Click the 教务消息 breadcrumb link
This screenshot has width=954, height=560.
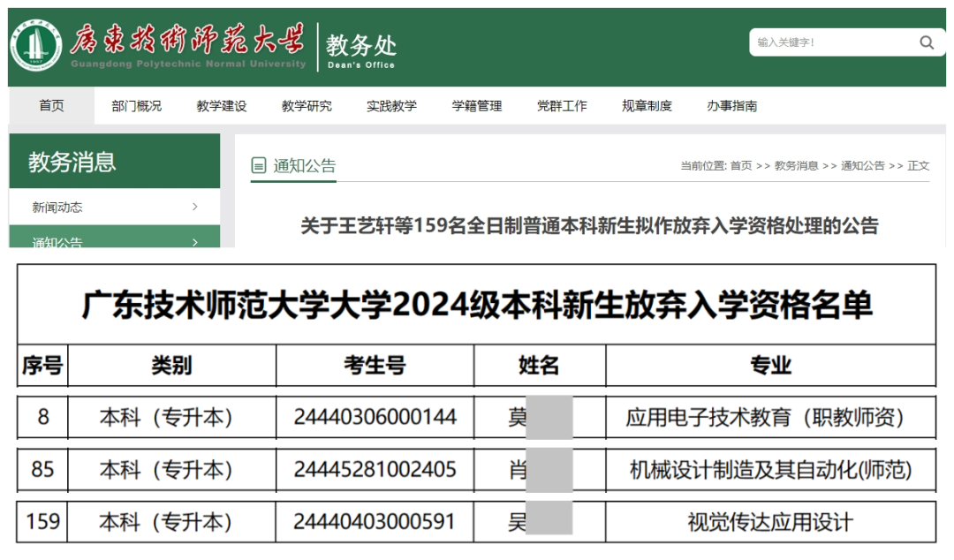click(796, 165)
